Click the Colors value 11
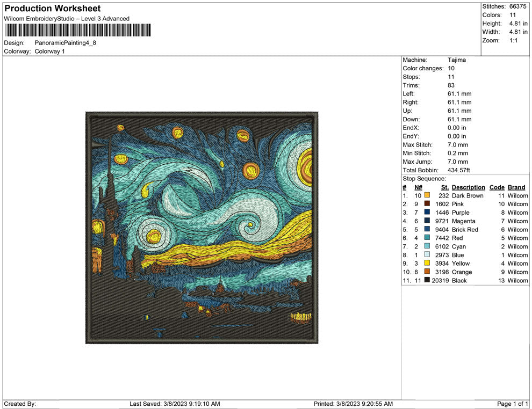The width and height of the screenshot is (532, 409). pos(513,15)
